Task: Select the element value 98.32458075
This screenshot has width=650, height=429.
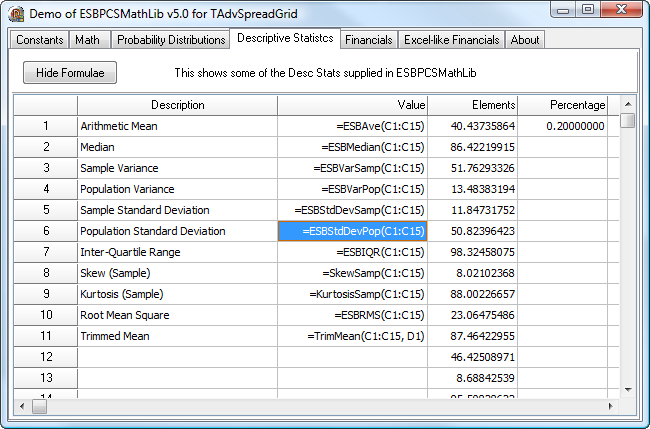Action: coord(473,252)
